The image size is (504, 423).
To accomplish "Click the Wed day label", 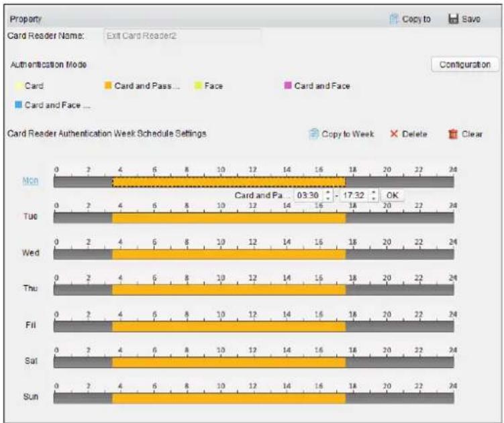I will coord(31,253).
